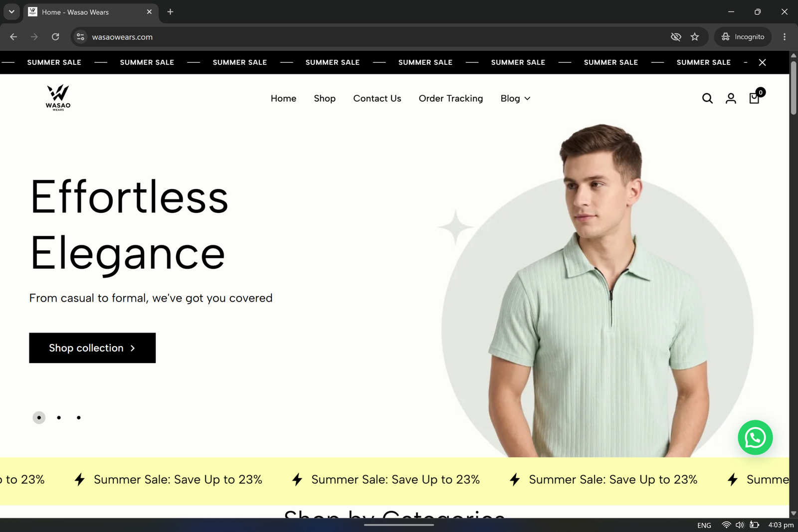Reload the page
This screenshot has height=532, width=798.
pos(55,37)
